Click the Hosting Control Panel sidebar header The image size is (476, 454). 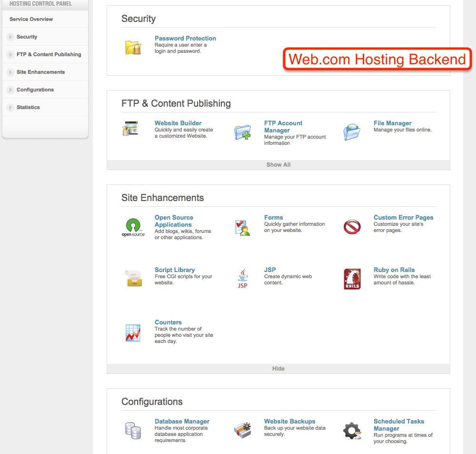pos(40,4)
